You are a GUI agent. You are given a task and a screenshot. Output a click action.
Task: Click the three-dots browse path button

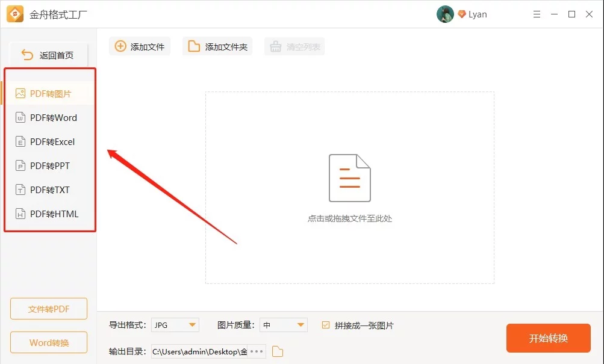(x=257, y=351)
